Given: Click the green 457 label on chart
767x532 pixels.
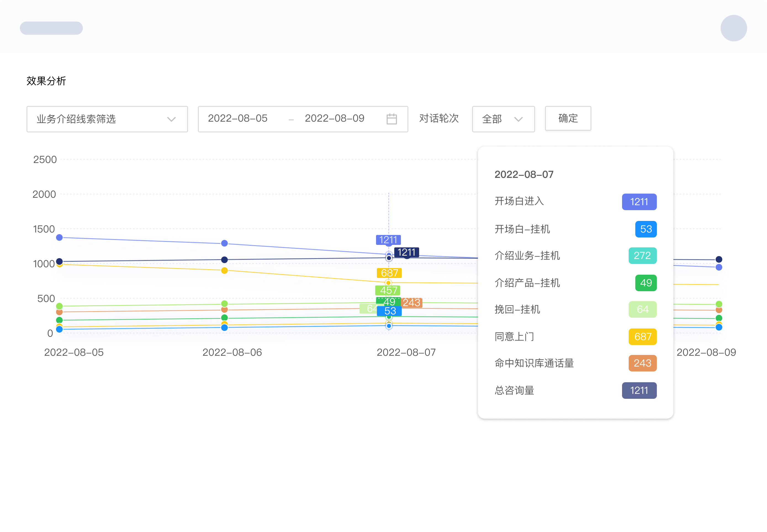Looking at the screenshot, I should click(388, 290).
